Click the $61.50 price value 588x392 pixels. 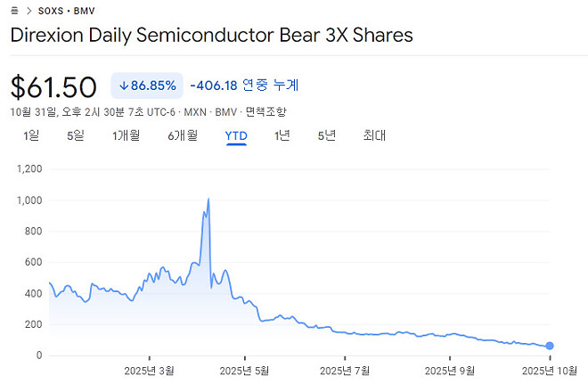coord(53,86)
